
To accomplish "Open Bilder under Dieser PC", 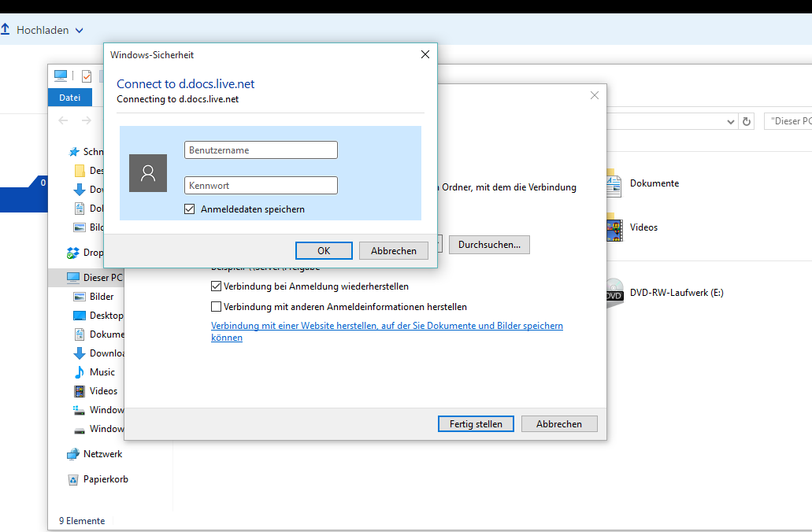I will 101,297.
